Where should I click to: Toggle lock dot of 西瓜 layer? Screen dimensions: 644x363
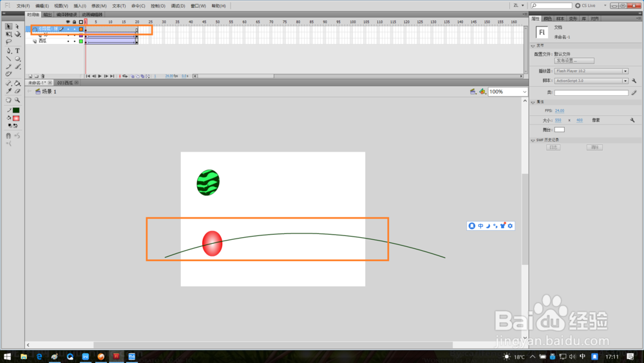[74, 41]
